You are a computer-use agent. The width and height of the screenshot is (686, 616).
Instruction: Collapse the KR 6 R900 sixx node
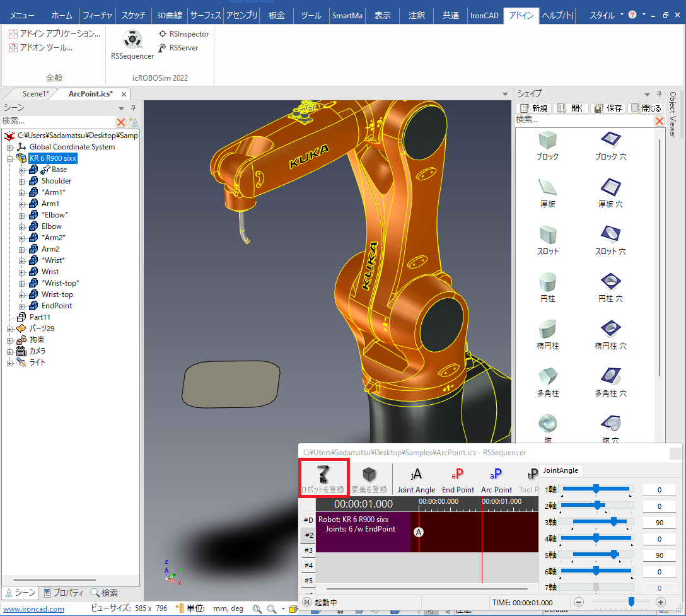coord(10,158)
